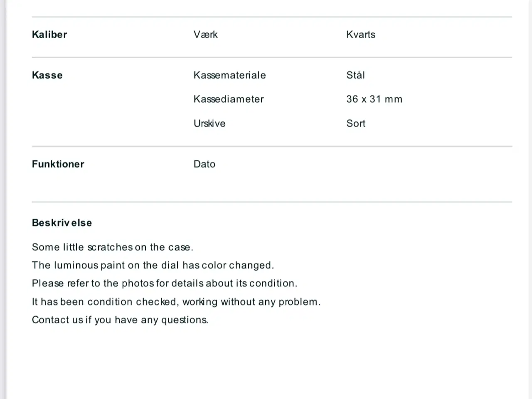The height and width of the screenshot is (399, 532).
Task: Click the divider line below Kaliber row
Action: click(x=272, y=57)
